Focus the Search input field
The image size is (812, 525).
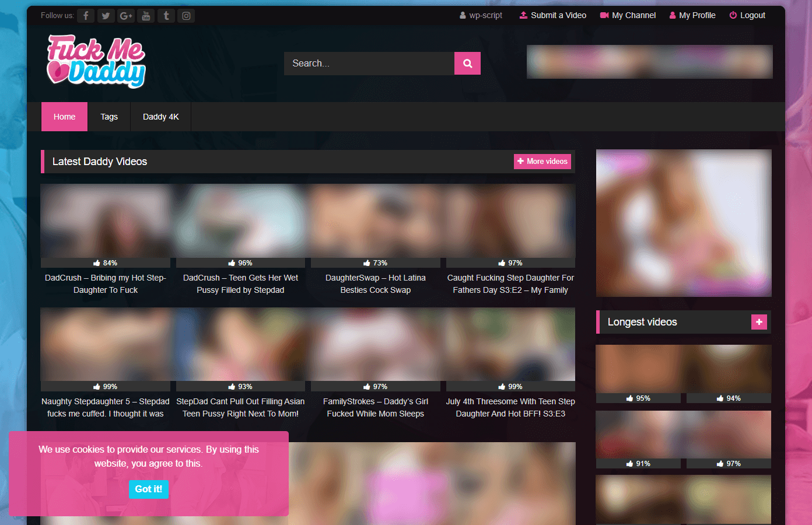click(x=369, y=64)
